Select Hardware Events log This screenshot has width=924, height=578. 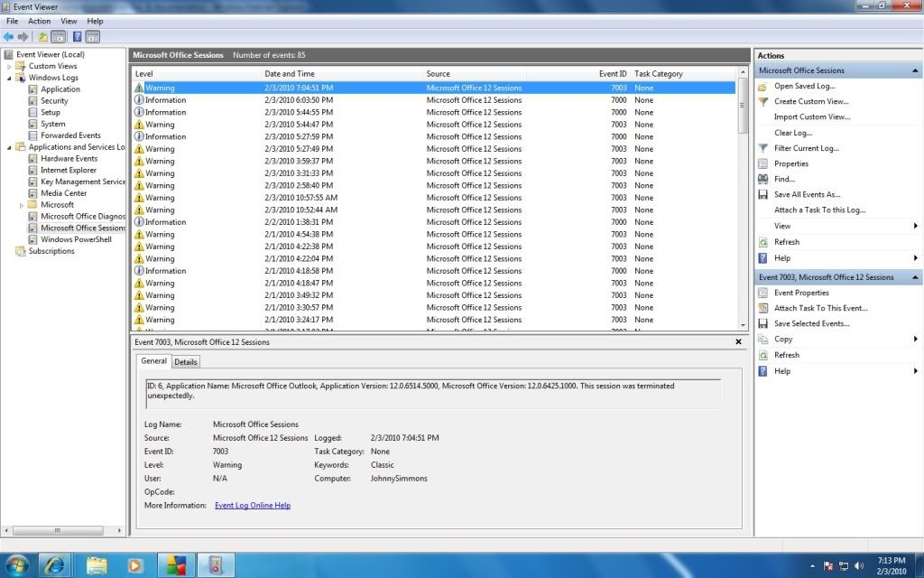69,159
